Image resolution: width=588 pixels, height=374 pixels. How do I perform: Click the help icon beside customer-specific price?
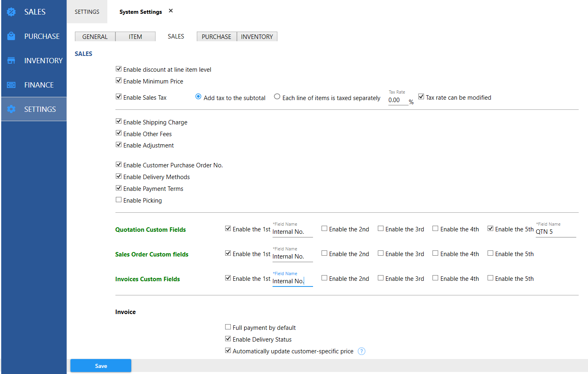(x=362, y=351)
